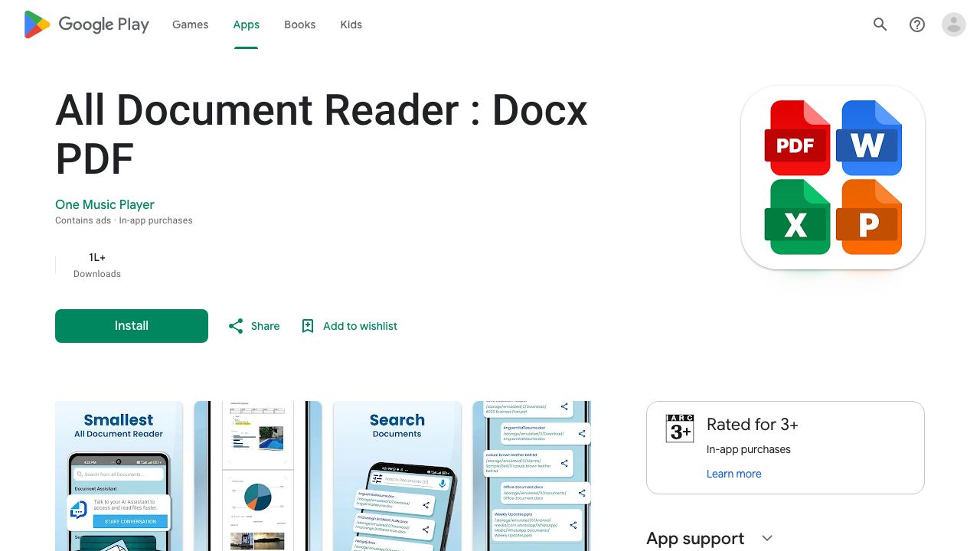980x551 pixels.
Task: Click the share icon next to Share
Action: pos(236,326)
